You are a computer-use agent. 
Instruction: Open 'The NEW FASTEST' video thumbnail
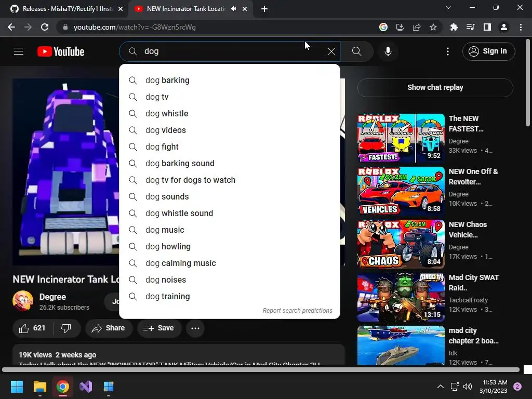click(401, 138)
